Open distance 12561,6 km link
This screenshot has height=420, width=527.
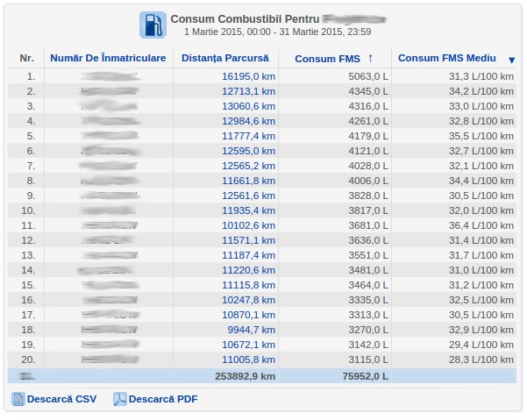248,196
